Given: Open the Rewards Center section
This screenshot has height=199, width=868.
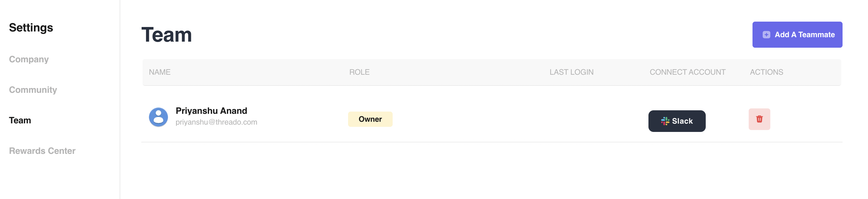Looking at the screenshot, I should [42, 151].
